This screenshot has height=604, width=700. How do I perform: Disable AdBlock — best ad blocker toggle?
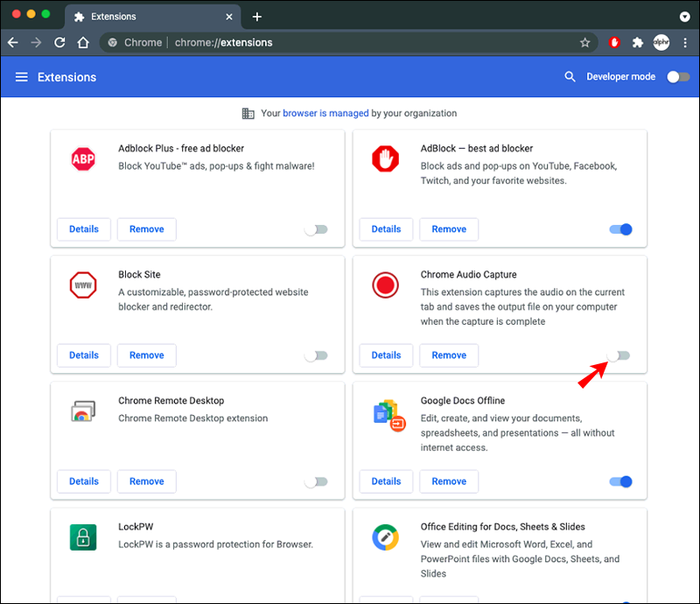[619, 229]
